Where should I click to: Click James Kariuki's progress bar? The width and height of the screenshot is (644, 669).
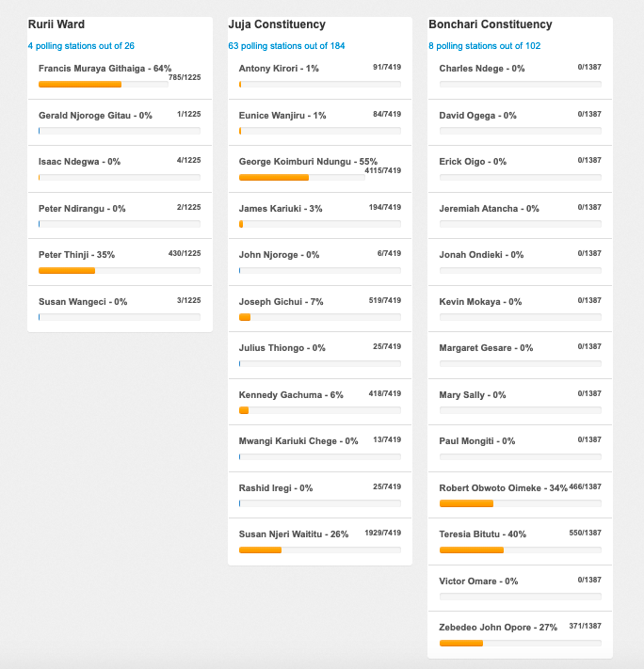(x=320, y=224)
